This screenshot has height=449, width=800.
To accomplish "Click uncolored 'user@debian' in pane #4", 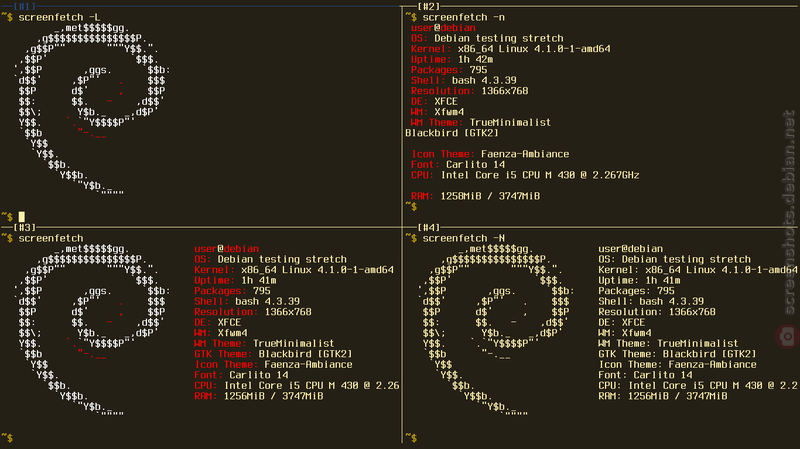I will pyautogui.click(x=631, y=248).
